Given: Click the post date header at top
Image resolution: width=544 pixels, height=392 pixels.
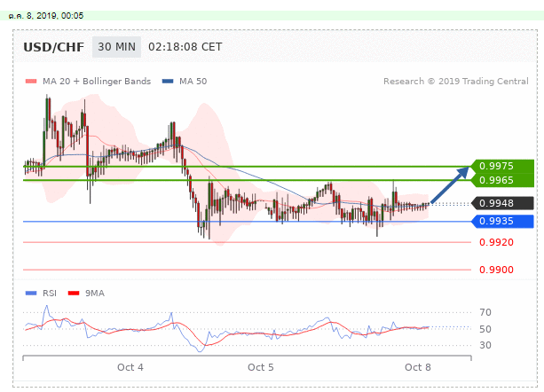Looking at the screenshot, I should point(46,16).
